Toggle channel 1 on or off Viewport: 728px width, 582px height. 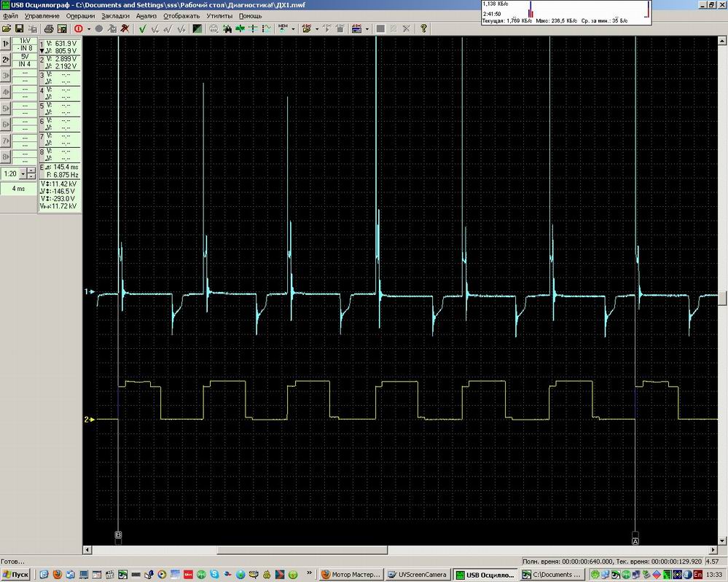click(6, 43)
